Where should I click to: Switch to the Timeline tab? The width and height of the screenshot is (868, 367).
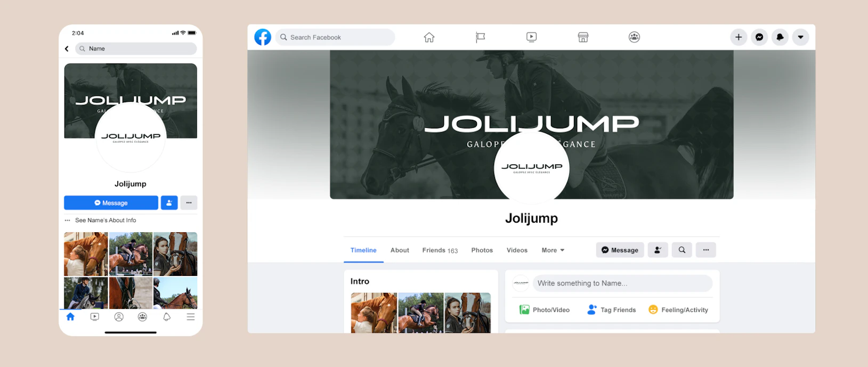click(363, 250)
